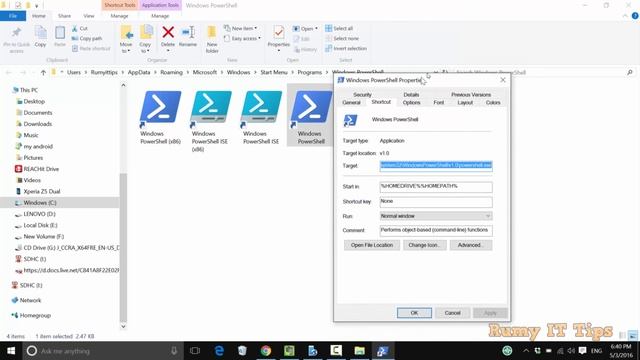Click AppData in the address path
This screenshot has height=360, width=640.
click(139, 72)
